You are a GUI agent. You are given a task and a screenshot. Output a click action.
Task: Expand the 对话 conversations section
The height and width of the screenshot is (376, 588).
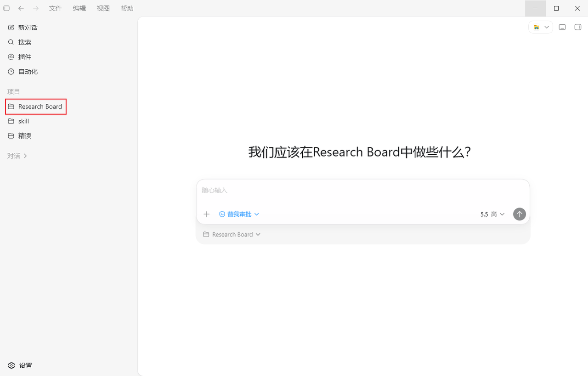(x=17, y=156)
